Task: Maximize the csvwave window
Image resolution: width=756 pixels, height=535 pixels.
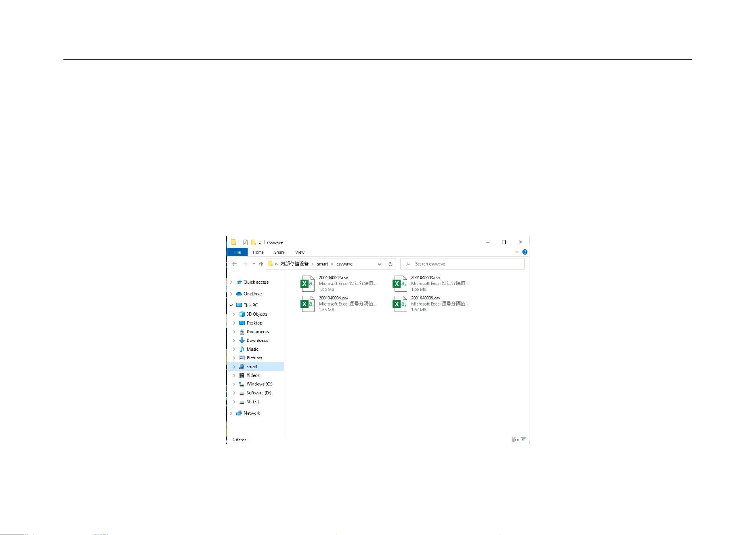Action: click(504, 242)
